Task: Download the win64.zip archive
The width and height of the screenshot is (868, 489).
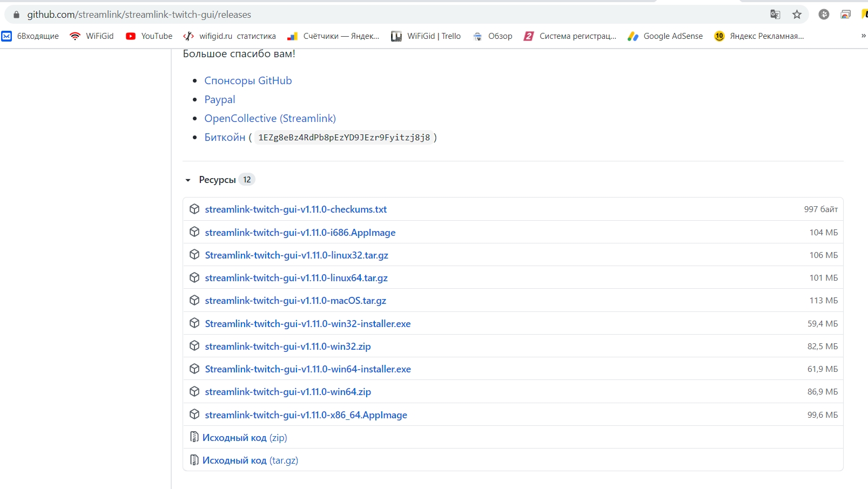Action: point(288,391)
